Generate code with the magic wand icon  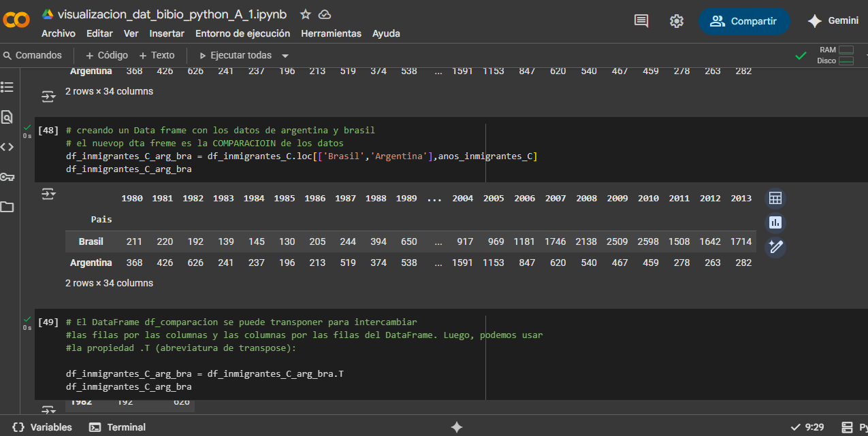pyautogui.click(x=775, y=247)
